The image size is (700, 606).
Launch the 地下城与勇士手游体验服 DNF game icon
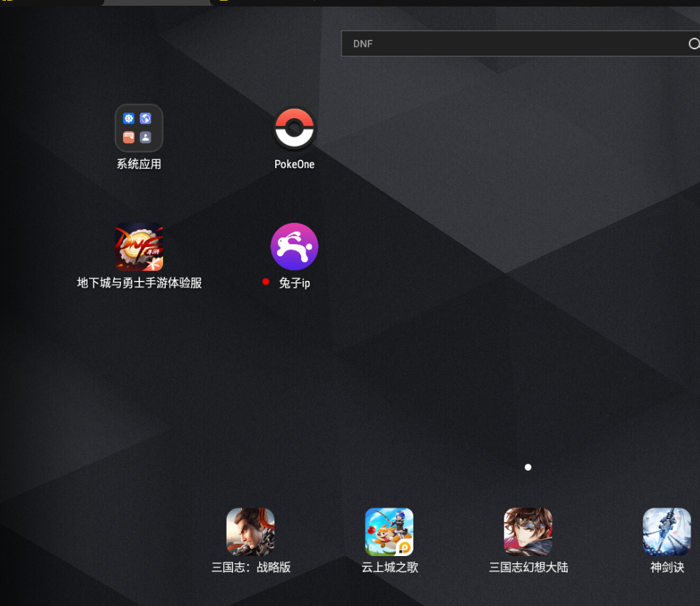(x=139, y=247)
